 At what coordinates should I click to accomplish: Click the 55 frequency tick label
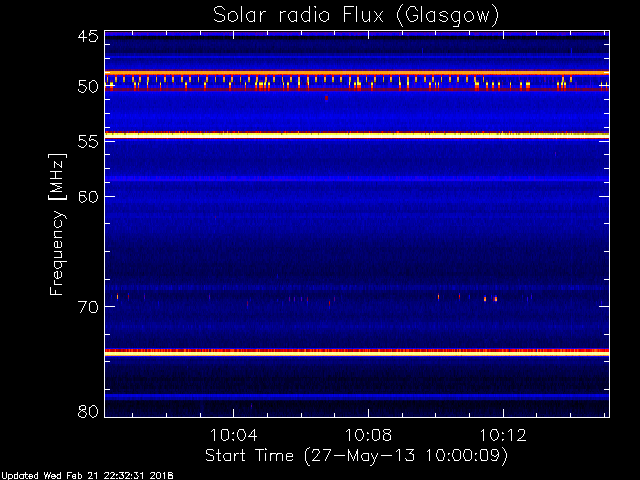[x=88, y=142]
